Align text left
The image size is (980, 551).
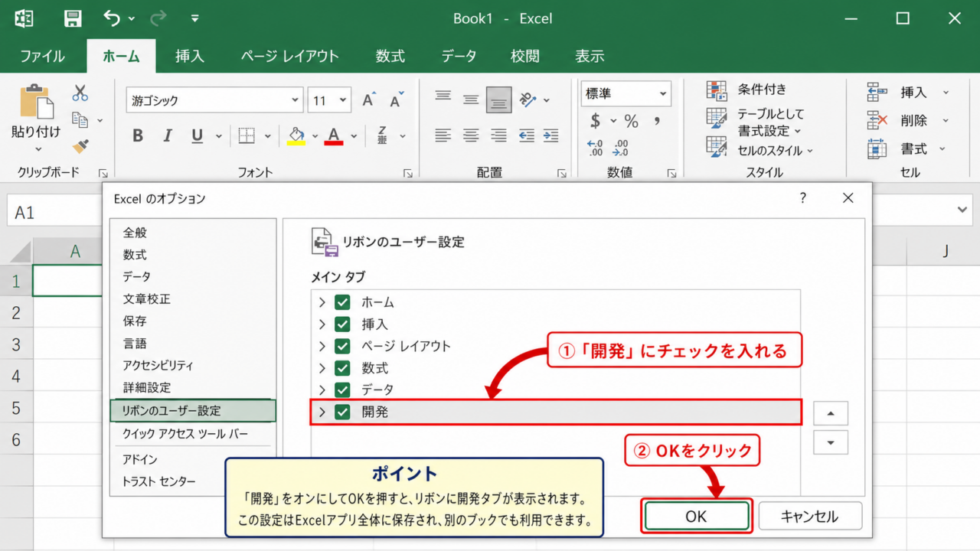point(443,136)
